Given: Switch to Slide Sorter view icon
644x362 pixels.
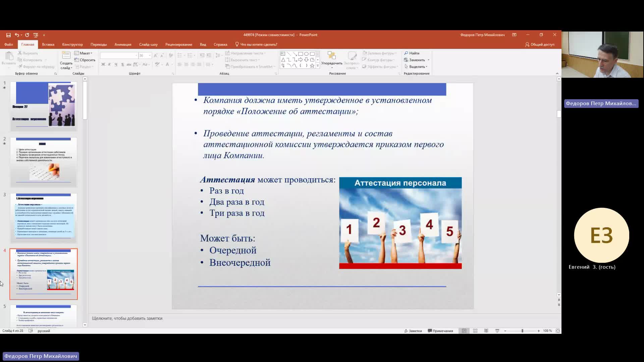Looking at the screenshot, I should pos(475,331).
